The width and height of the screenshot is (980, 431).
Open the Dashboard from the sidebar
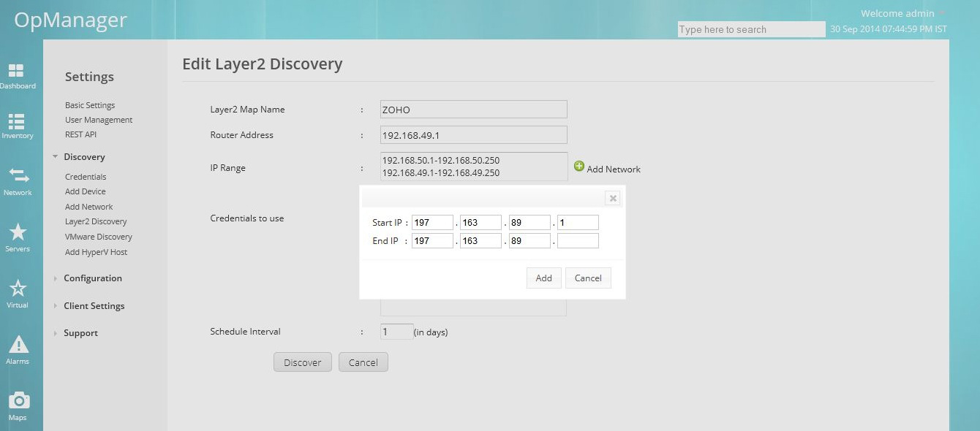tap(18, 77)
